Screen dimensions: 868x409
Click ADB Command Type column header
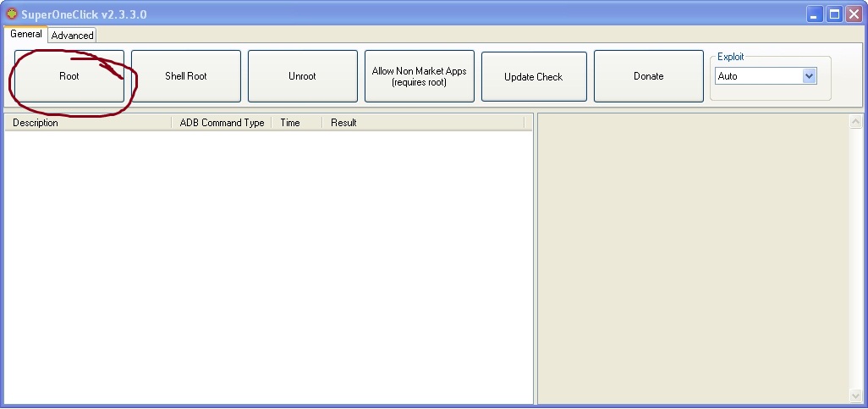[x=222, y=123]
